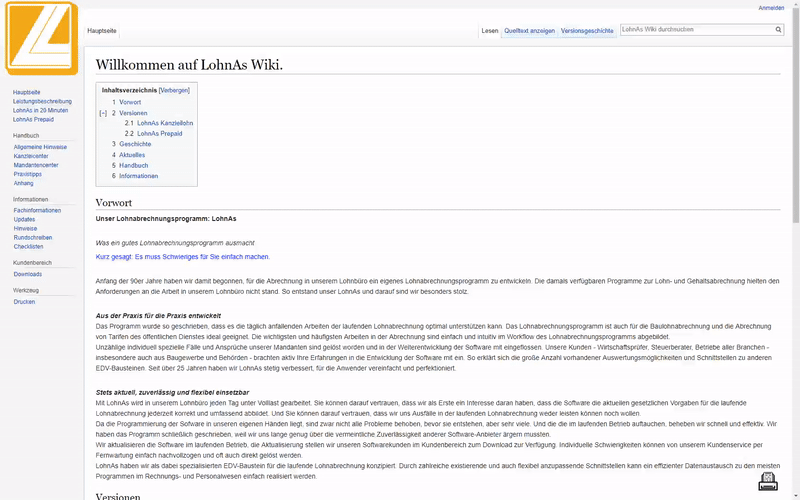Click Drucken under Werkzeug
Viewport: 800px width, 500px height.
[24, 302]
